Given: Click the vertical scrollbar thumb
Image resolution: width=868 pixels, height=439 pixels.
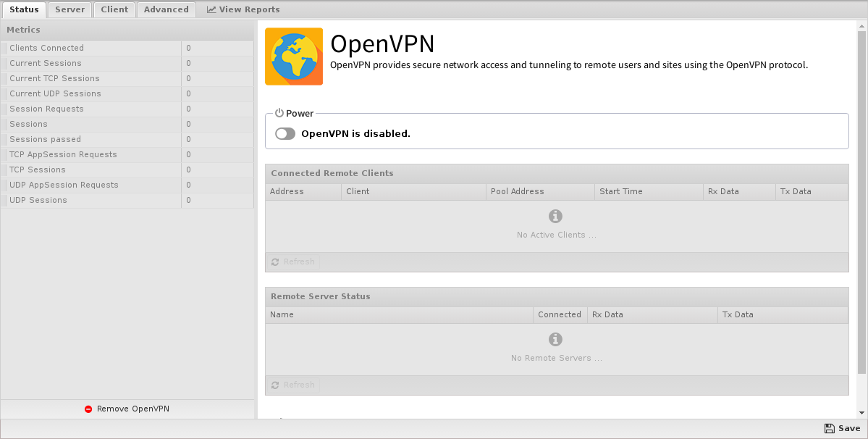Looking at the screenshot, I should 862,201.
